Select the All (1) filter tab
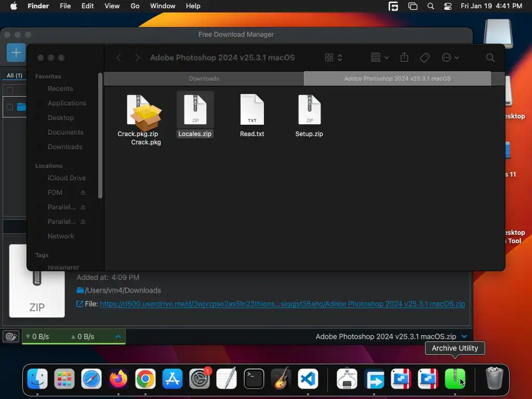Screen dimensions: 532x399 [15, 75]
